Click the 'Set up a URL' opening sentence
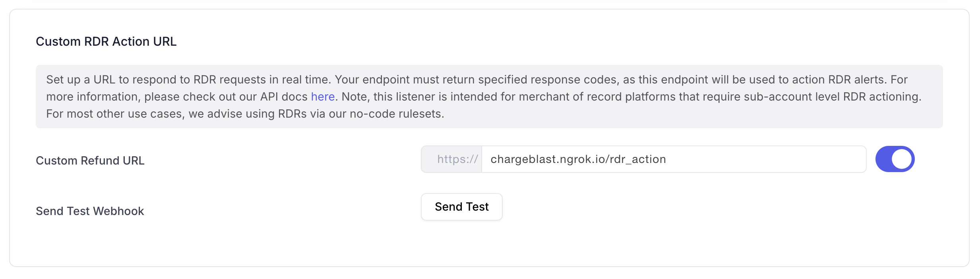 point(81,79)
